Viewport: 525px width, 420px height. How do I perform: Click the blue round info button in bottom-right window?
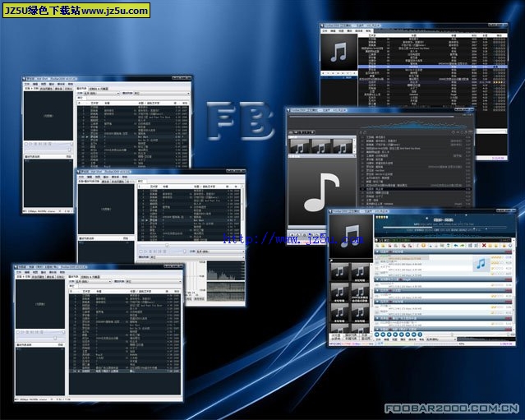[420, 335]
